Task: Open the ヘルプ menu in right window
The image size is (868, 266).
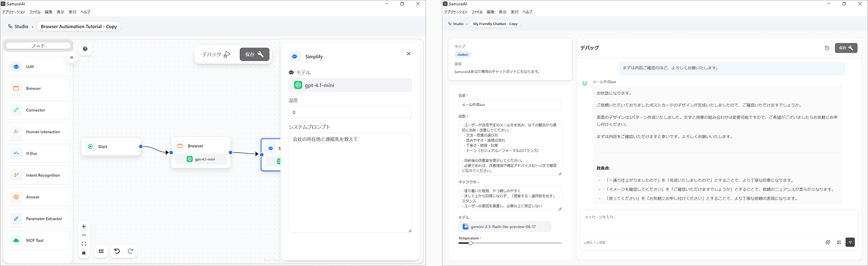Action: [x=527, y=12]
